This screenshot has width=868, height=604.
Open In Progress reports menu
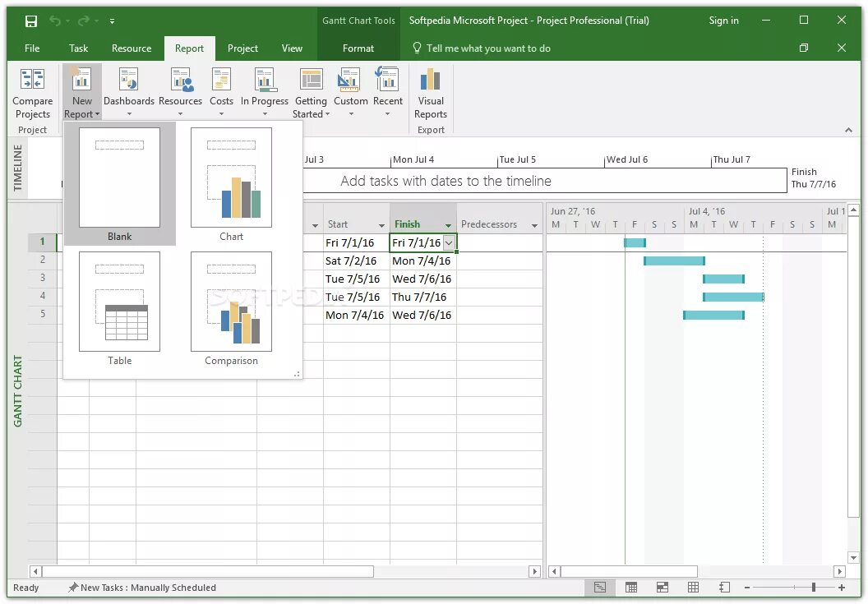click(x=265, y=93)
